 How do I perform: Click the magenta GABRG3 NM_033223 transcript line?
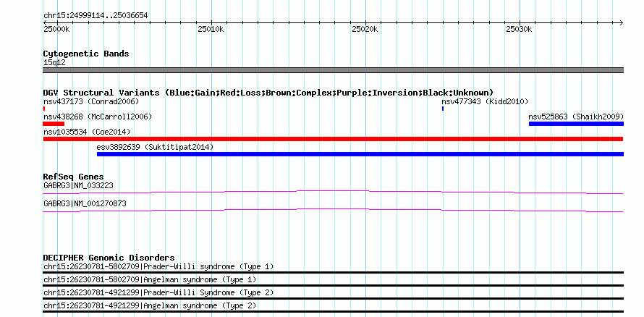333,193
